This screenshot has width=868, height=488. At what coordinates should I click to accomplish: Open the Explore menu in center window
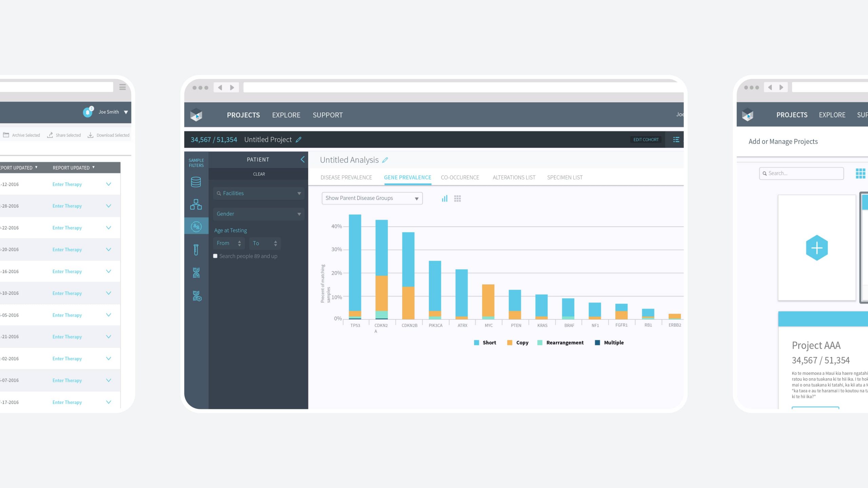tap(286, 115)
